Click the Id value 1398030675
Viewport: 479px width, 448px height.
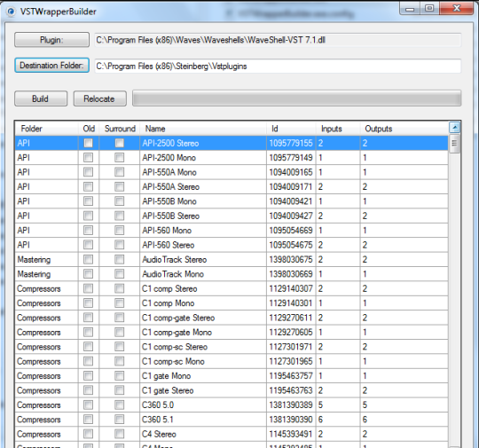(x=291, y=259)
